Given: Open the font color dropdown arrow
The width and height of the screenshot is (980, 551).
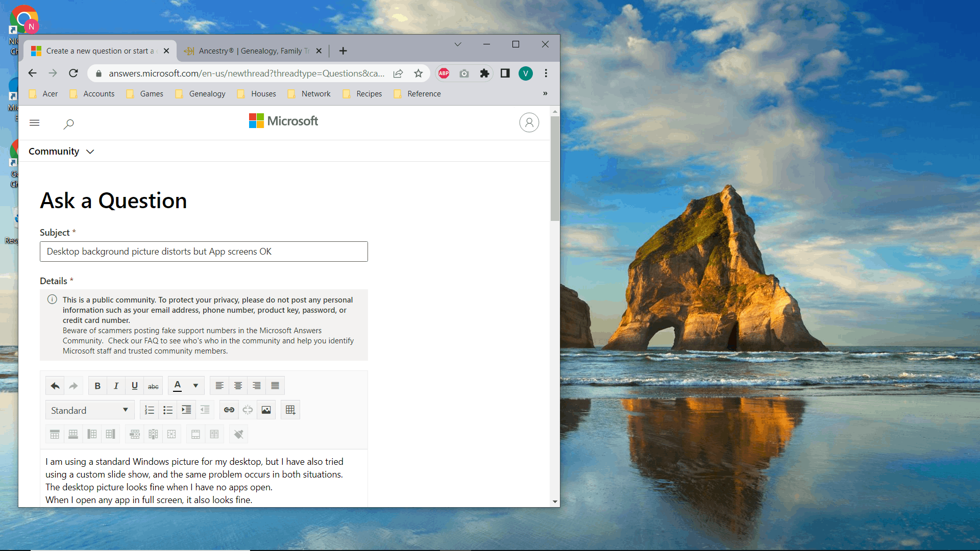Looking at the screenshot, I should (x=195, y=386).
